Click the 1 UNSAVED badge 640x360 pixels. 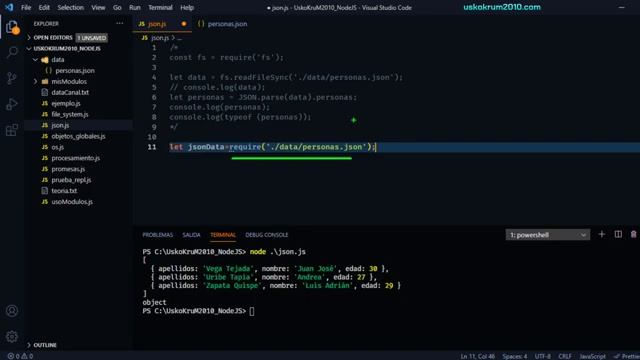92,38
